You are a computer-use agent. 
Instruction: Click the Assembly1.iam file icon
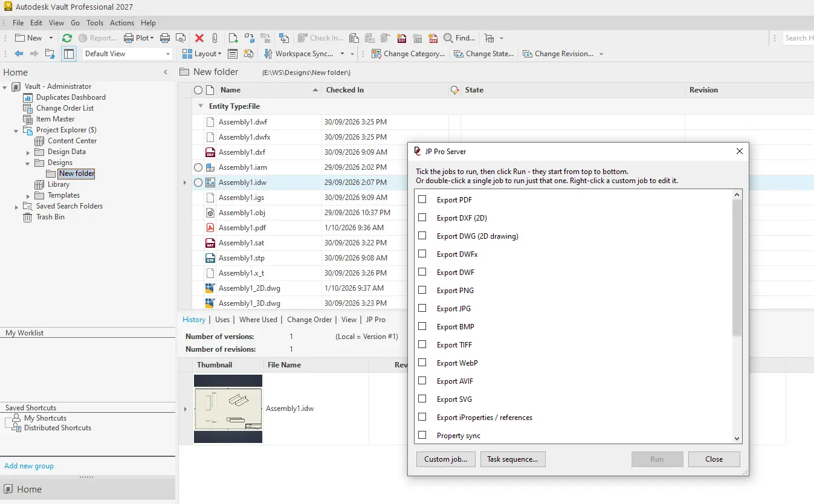(x=210, y=167)
